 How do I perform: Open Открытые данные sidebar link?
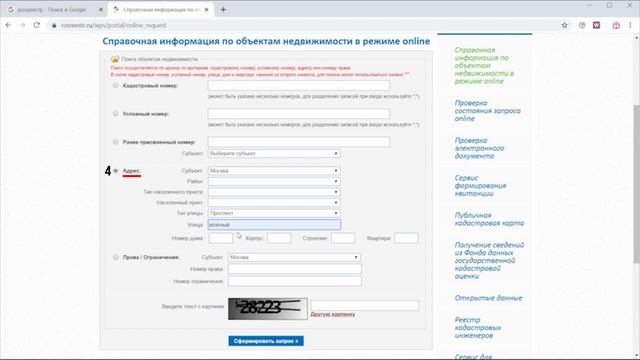tap(488, 298)
